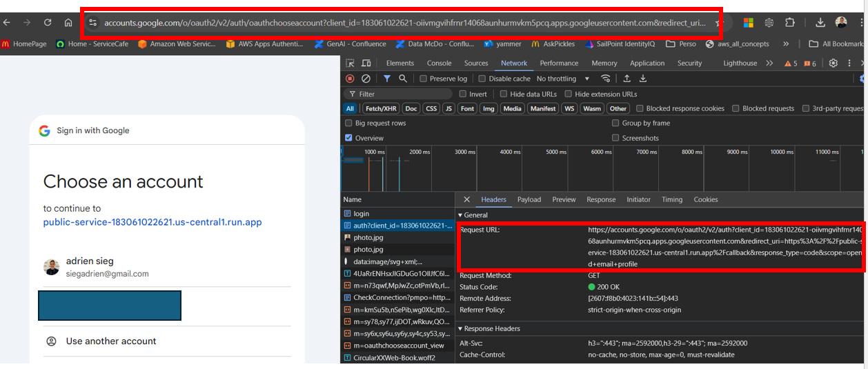Open network conditions Wi-Fi icon
Image resolution: width=868 pixels, height=369 pixels.
(x=606, y=79)
